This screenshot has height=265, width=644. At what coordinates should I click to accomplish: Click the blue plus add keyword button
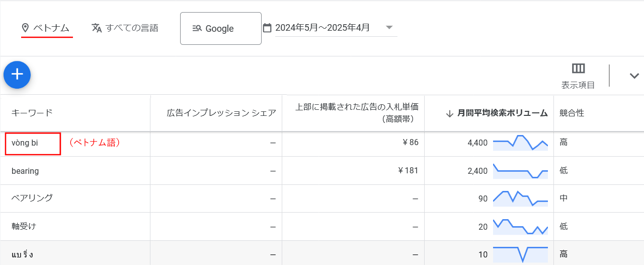[x=17, y=75]
